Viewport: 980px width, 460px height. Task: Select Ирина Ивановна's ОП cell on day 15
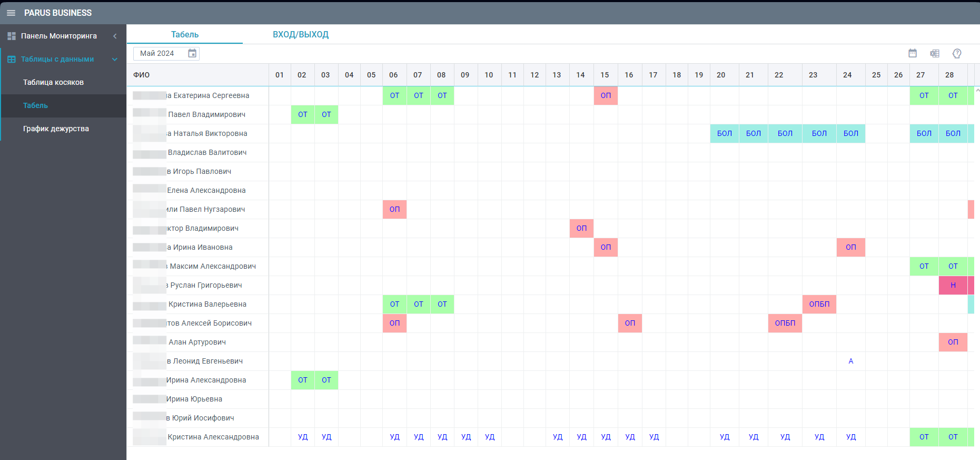pyautogui.click(x=606, y=247)
